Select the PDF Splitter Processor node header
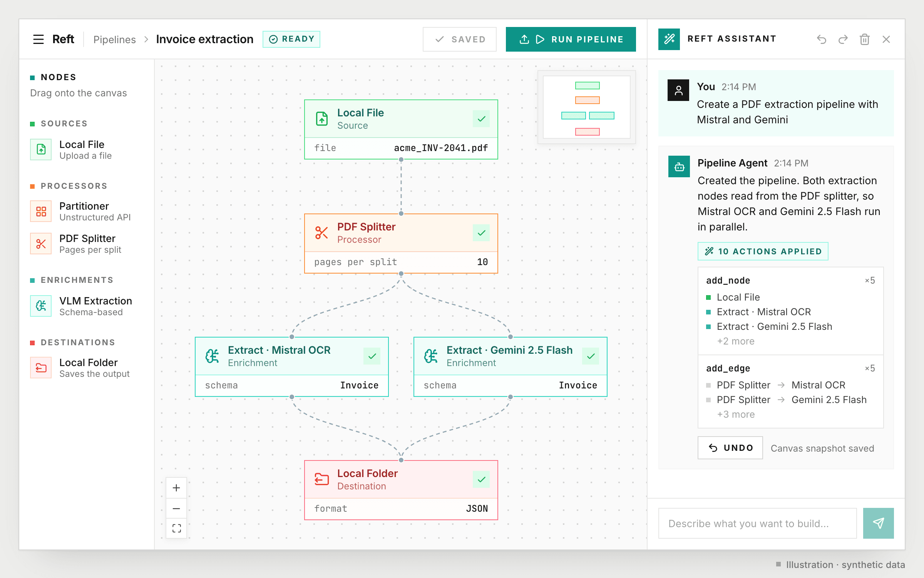 [401, 233]
